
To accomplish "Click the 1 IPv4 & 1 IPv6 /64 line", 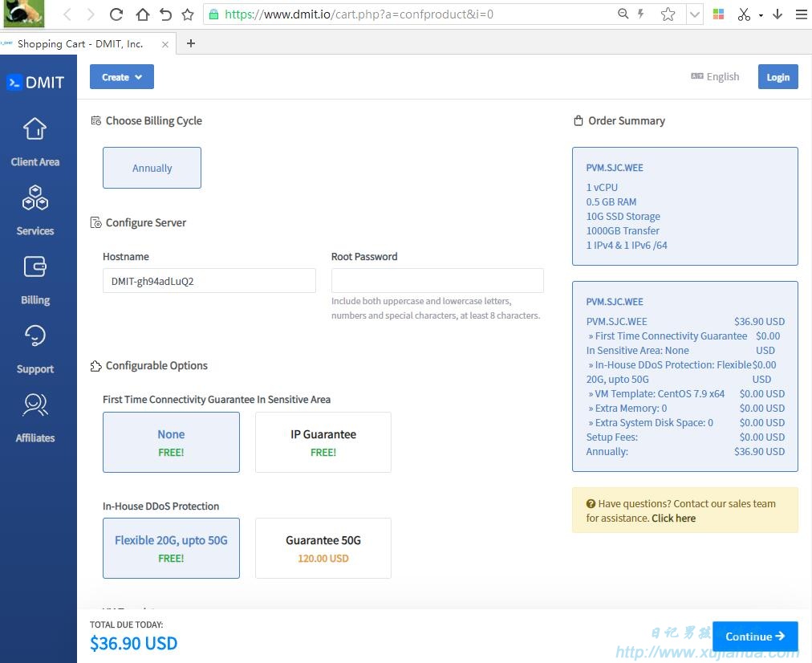I will (627, 245).
